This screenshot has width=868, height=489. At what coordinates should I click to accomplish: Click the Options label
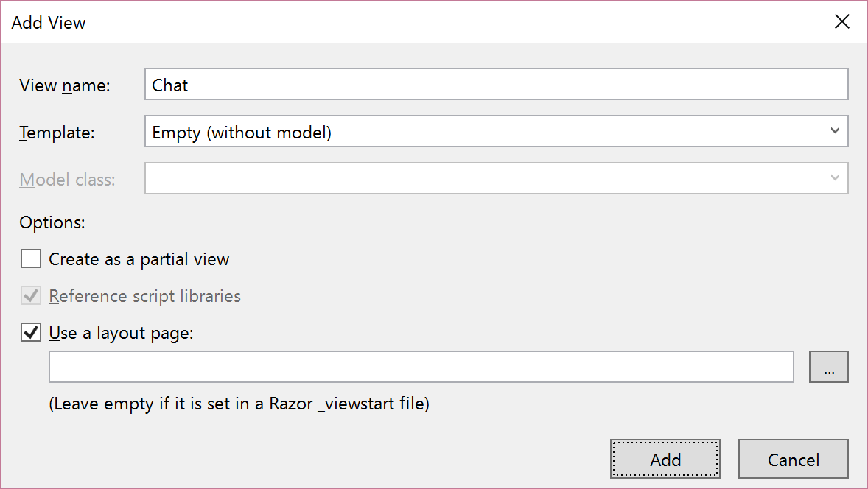52,222
